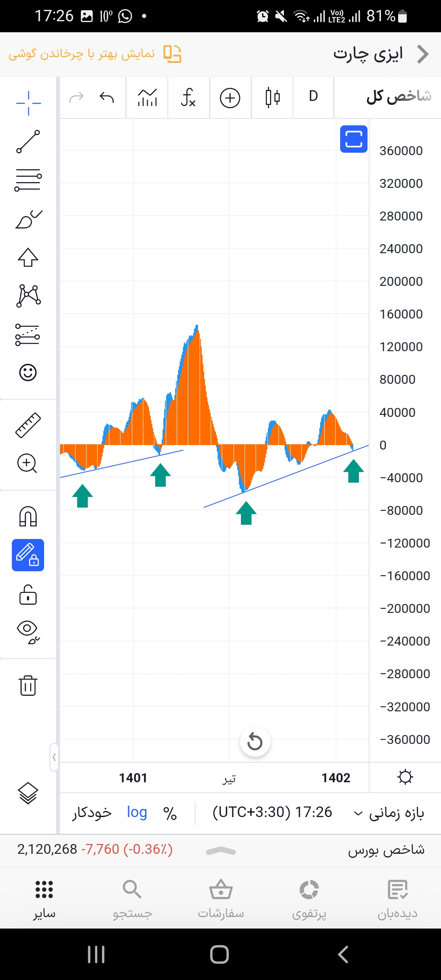Redo the chart action
441x980 pixels.
point(76,98)
